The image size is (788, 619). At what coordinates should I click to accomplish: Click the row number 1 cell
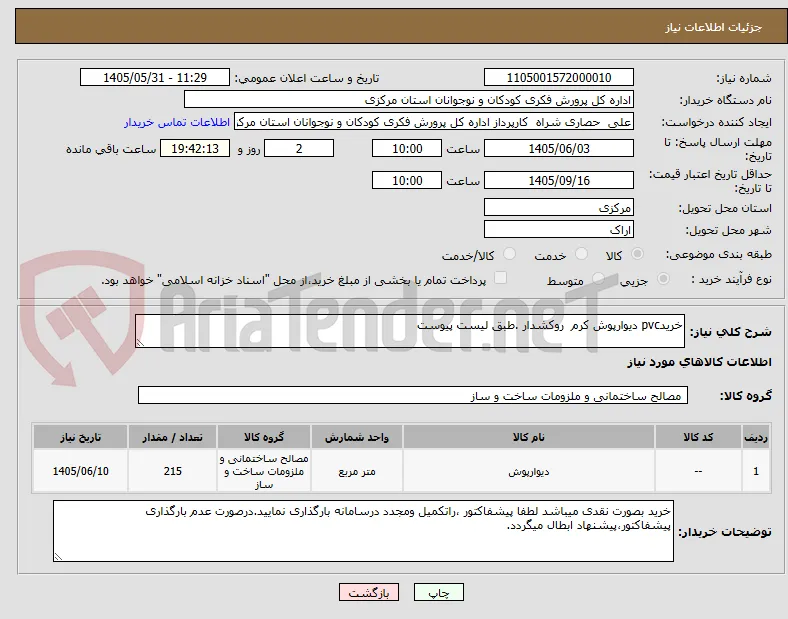coord(756,471)
